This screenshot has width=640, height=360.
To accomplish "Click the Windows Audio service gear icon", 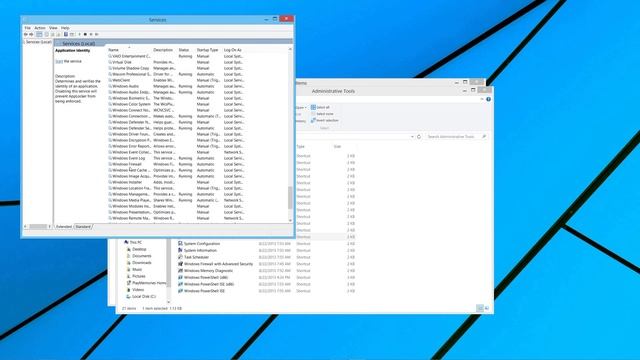I will (x=110, y=86).
